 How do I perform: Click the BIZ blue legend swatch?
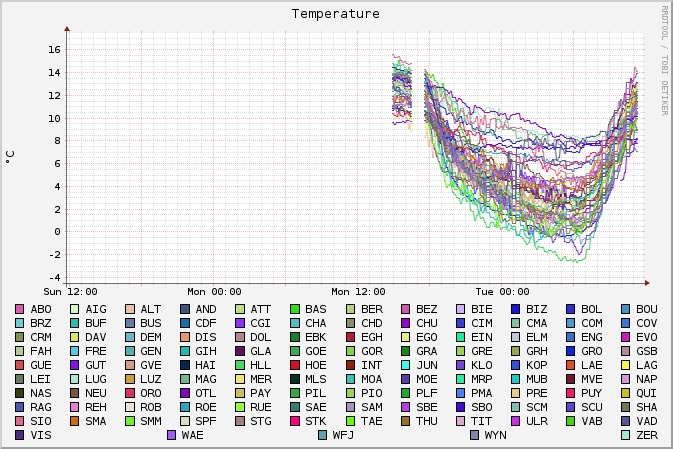click(x=515, y=309)
